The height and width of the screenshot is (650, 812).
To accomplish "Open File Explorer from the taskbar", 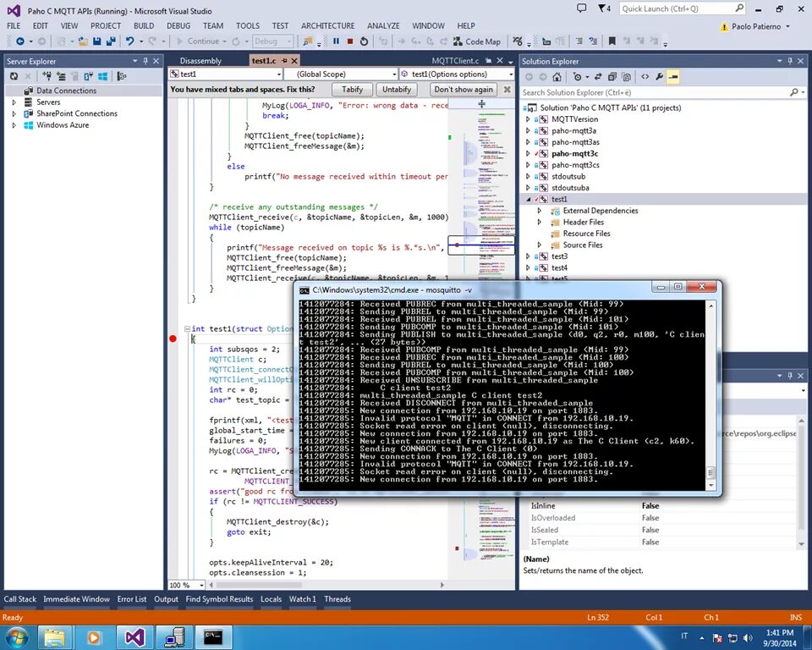I will pyautogui.click(x=55, y=637).
